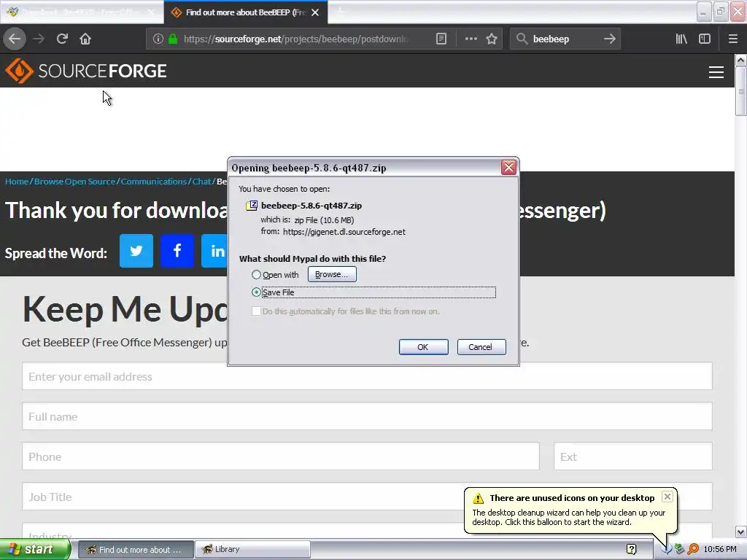Focus the beebeep search box
Image resolution: width=747 pixels, height=560 pixels.
pos(565,39)
